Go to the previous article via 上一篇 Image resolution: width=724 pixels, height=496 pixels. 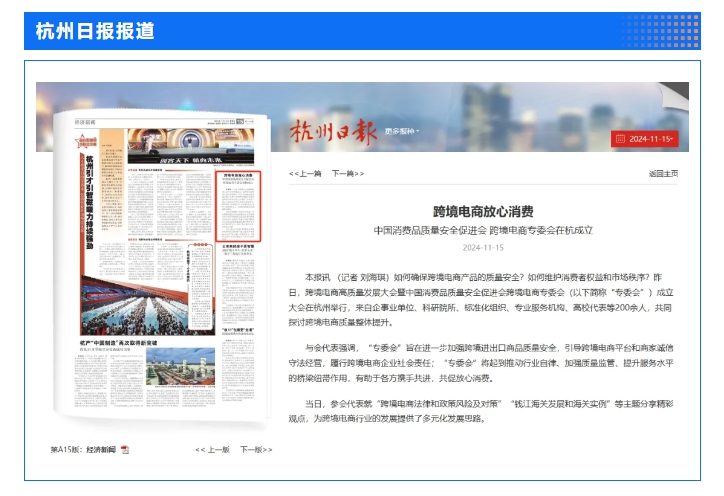point(305,173)
